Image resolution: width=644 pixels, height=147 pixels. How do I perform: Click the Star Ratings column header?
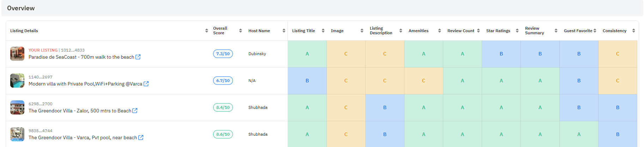click(498, 31)
